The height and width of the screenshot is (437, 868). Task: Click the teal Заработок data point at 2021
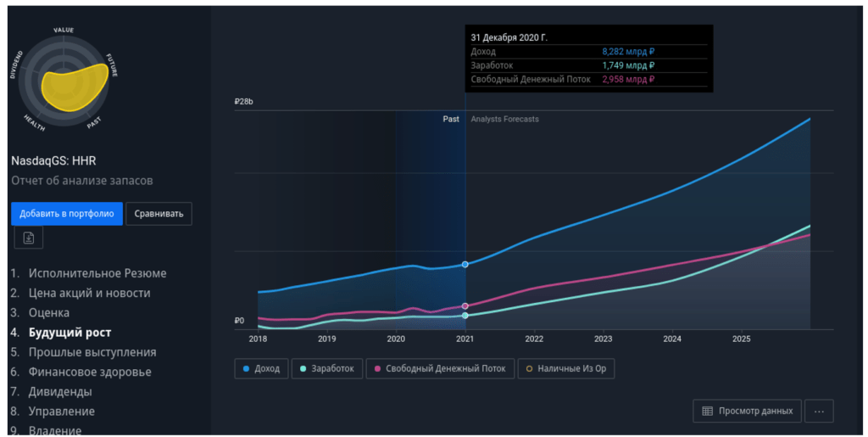465,316
